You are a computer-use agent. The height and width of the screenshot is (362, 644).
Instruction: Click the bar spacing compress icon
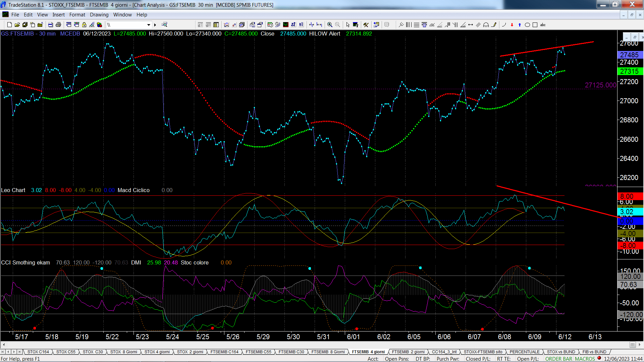point(312,25)
